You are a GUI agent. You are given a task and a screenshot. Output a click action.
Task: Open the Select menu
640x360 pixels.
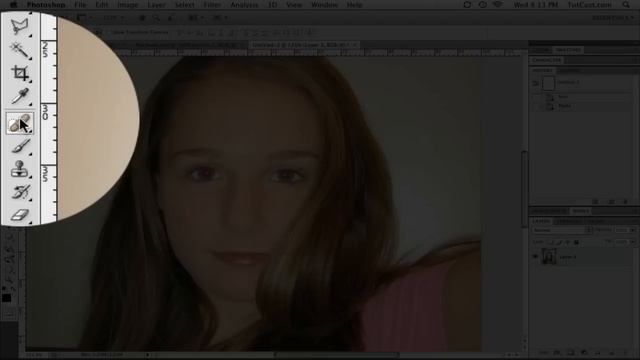point(184,5)
